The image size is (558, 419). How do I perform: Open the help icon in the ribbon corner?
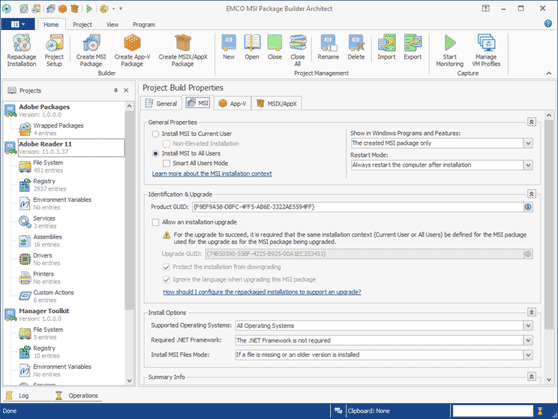coord(548,23)
